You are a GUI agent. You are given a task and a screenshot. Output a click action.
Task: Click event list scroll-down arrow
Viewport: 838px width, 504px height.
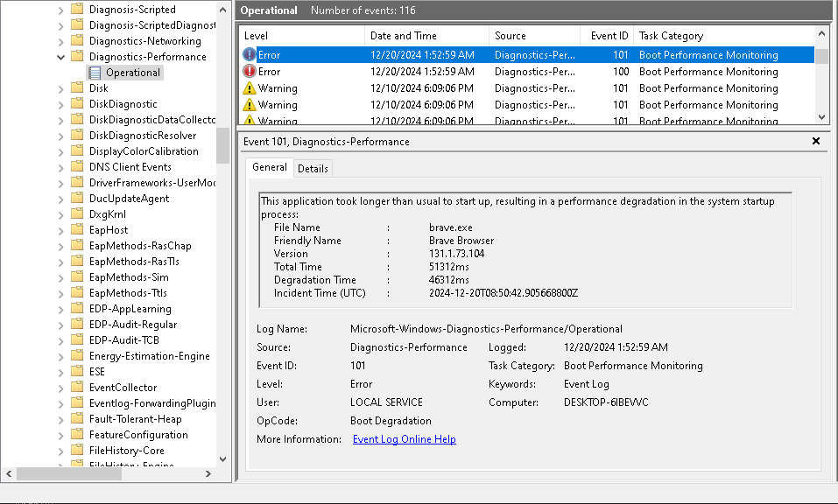[822, 117]
